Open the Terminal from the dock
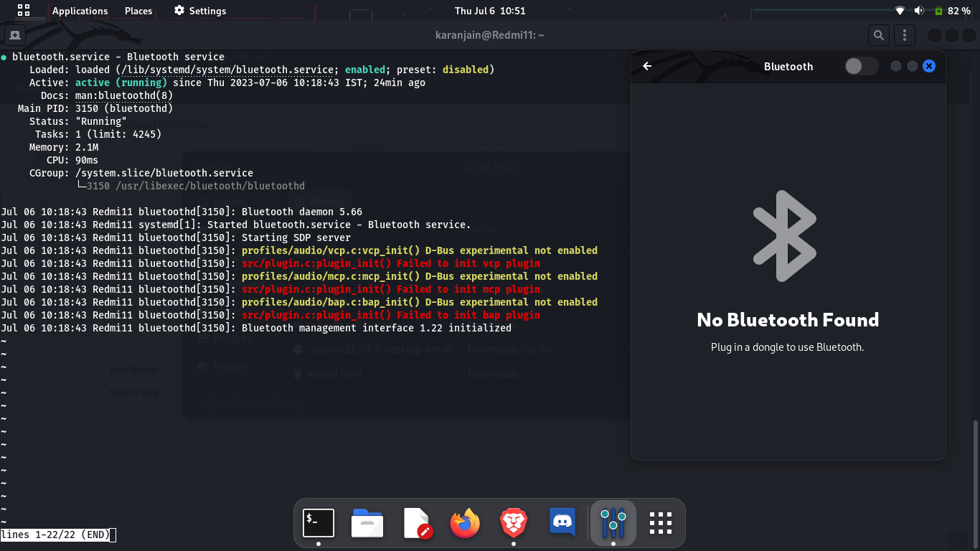This screenshot has height=551, width=980. point(319,523)
